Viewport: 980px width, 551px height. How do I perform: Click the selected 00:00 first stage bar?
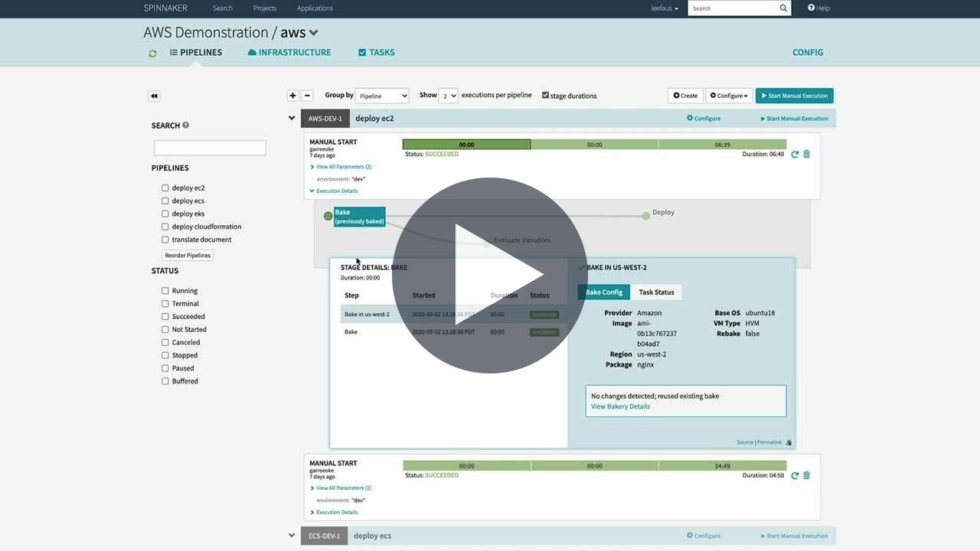coord(466,145)
